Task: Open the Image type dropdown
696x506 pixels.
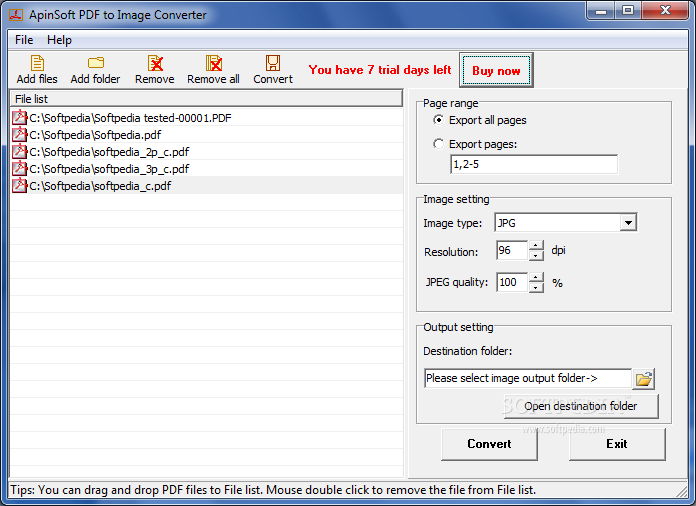Action: tap(628, 223)
